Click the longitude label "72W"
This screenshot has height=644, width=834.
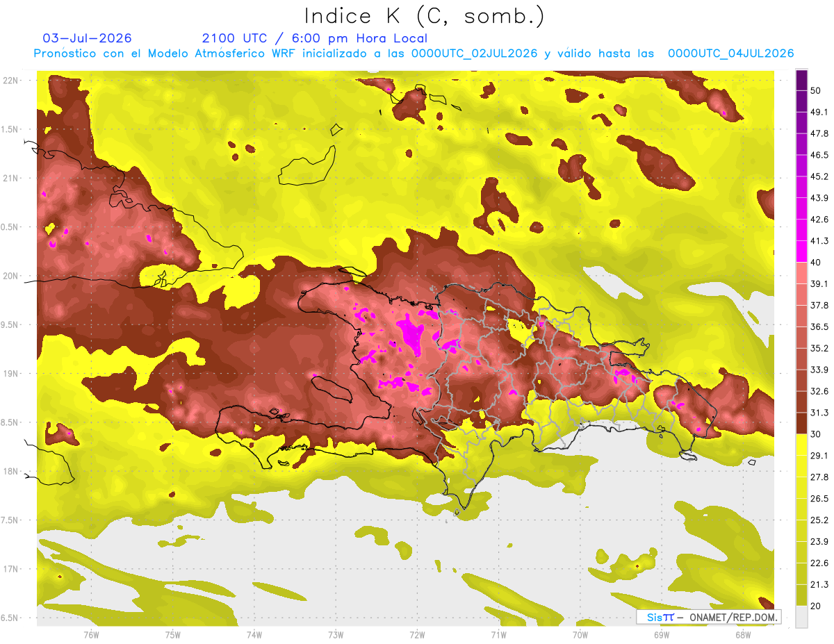click(417, 634)
